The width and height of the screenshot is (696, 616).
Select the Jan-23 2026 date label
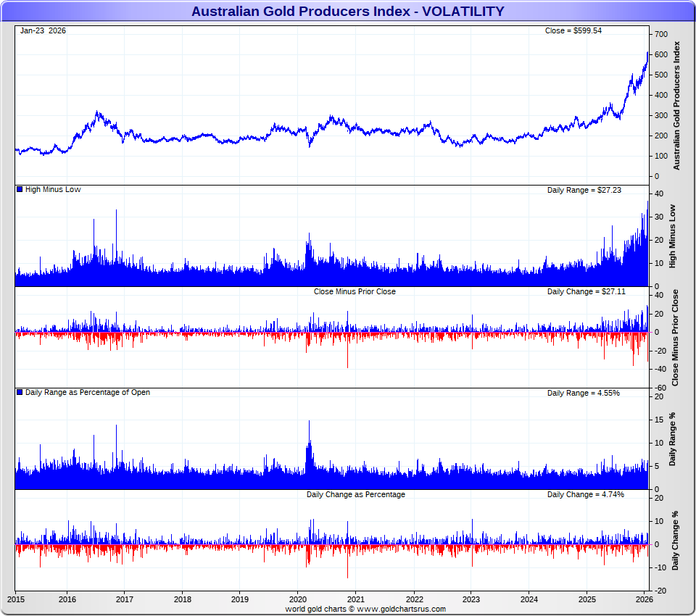point(43,30)
